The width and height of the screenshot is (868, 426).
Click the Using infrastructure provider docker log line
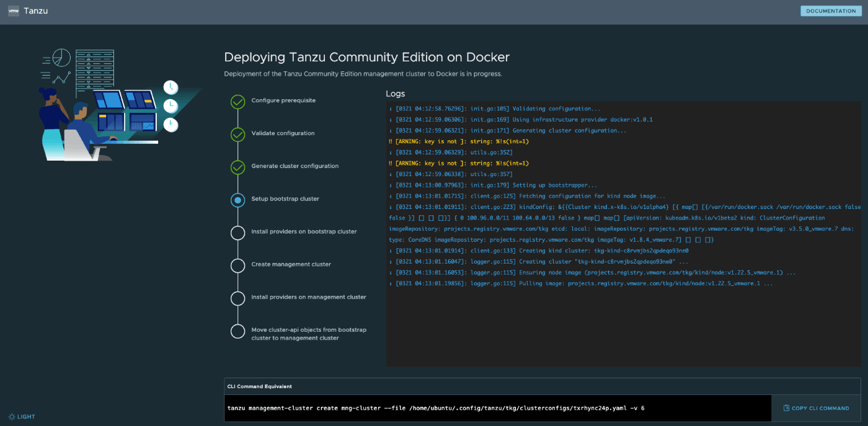(x=521, y=120)
